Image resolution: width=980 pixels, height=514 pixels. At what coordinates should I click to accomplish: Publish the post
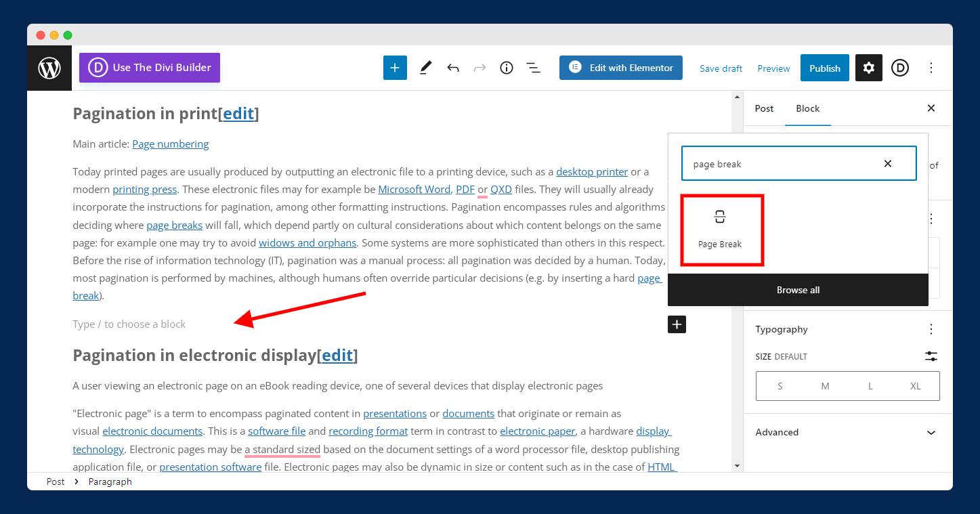pyautogui.click(x=825, y=68)
